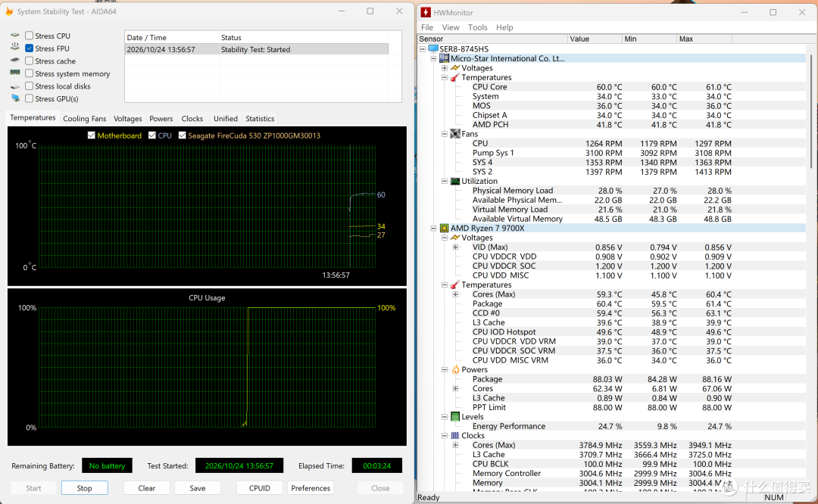Click the computer icon next to SER8-8745HS
Viewport: 818px width, 504px height.
click(433, 49)
